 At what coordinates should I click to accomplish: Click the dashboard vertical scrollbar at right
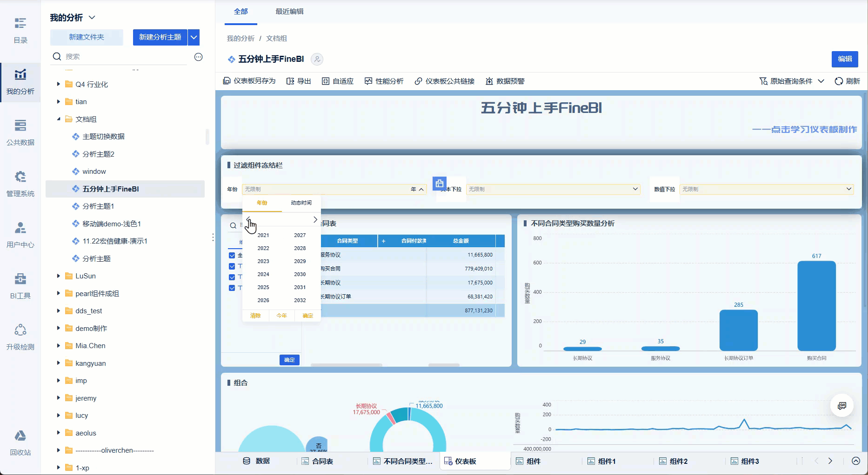(865, 200)
